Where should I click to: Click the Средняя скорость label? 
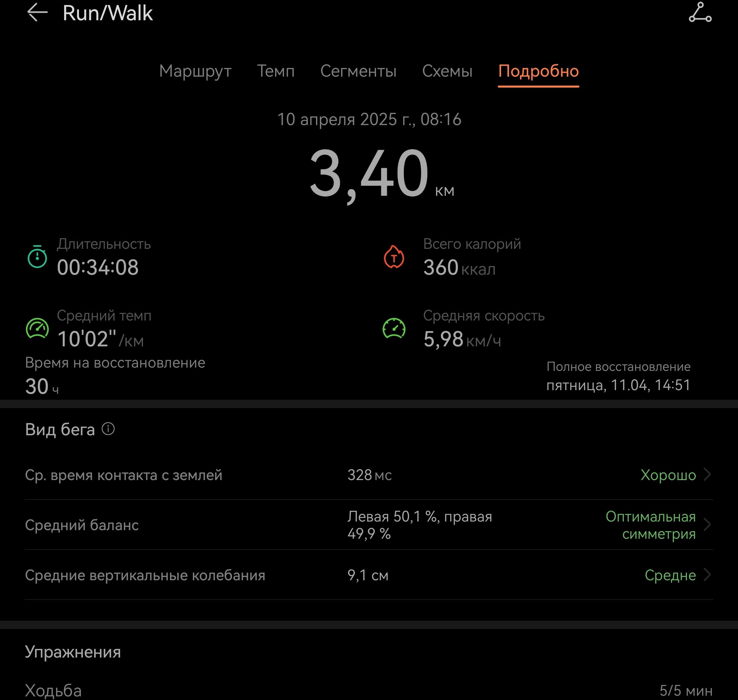pyautogui.click(x=484, y=316)
